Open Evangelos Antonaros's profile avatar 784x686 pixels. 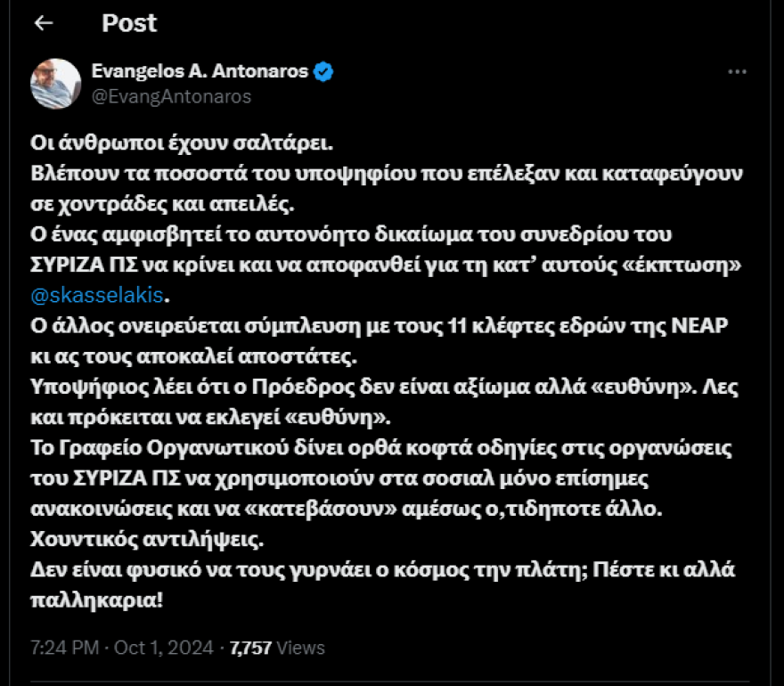(x=54, y=81)
